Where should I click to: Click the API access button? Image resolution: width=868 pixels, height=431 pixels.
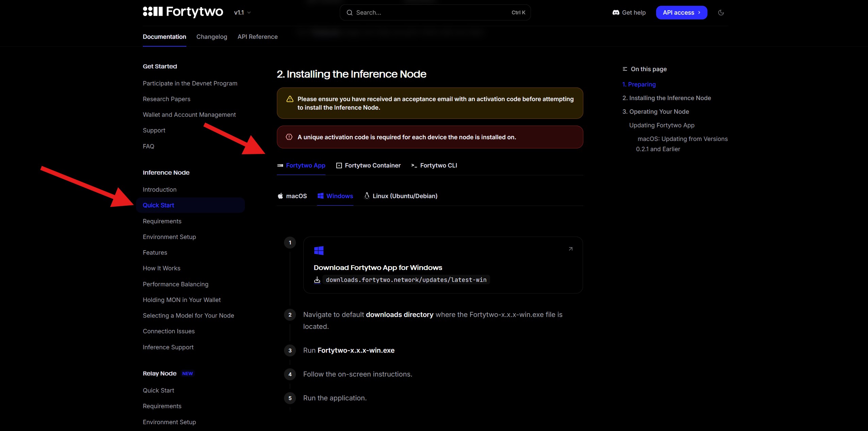pyautogui.click(x=681, y=13)
